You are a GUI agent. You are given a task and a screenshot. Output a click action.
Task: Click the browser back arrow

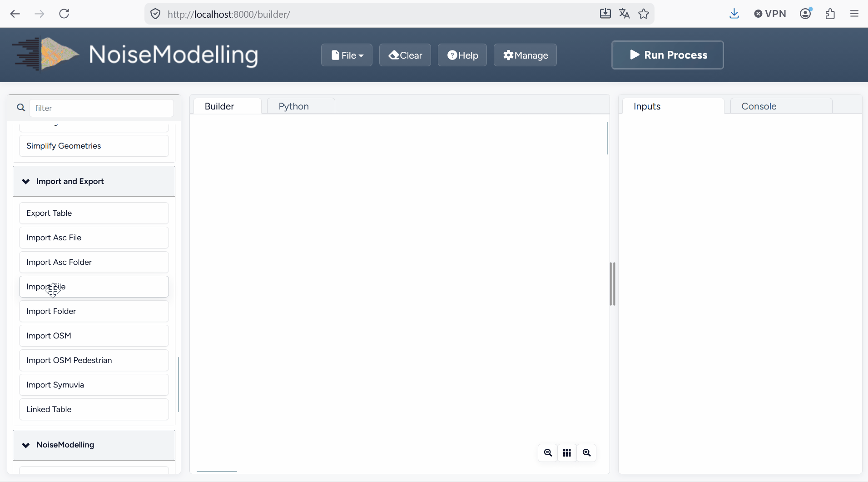(x=15, y=14)
